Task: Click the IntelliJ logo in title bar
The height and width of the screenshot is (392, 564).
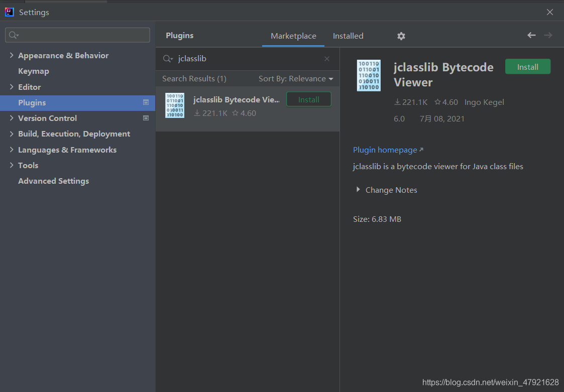Action: point(10,12)
